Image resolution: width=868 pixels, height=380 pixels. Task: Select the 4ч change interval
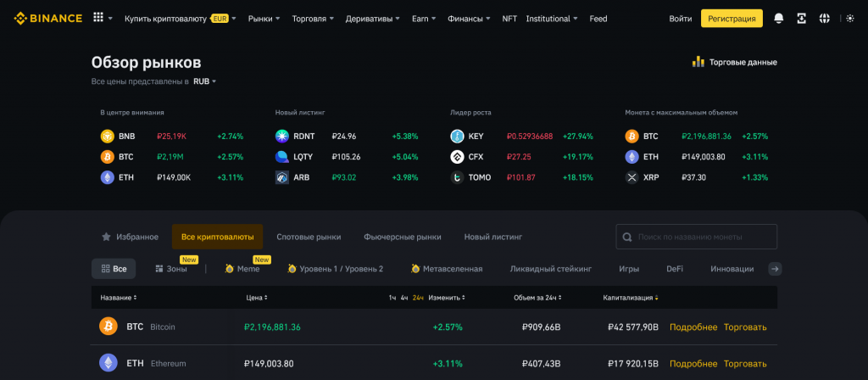pyautogui.click(x=404, y=298)
